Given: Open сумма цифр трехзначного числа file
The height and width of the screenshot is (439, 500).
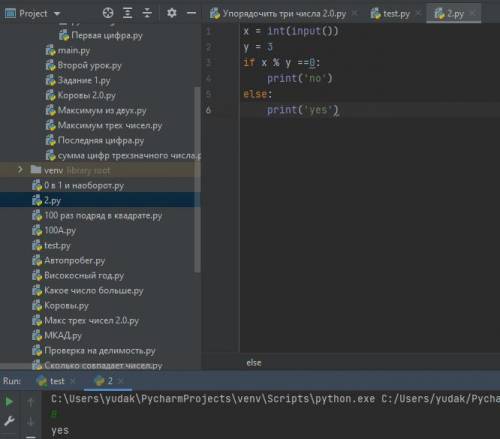Looking at the screenshot, I should (123, 156).
